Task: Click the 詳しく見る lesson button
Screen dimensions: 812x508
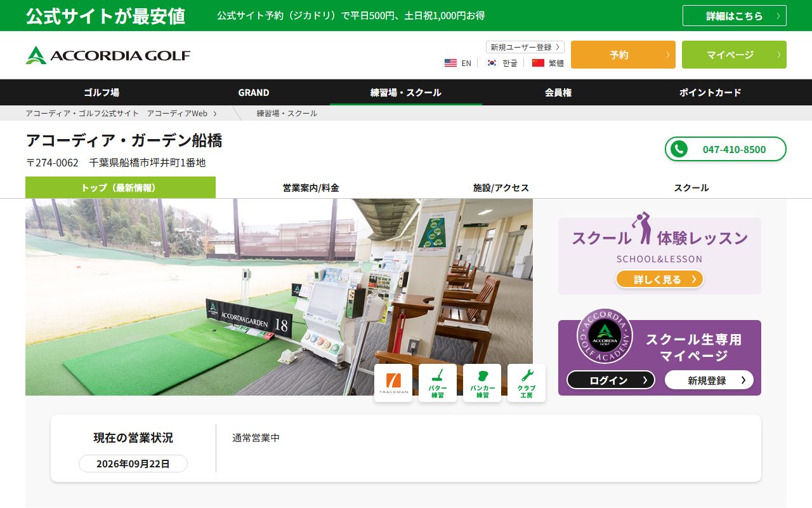Action: [660, 279]
